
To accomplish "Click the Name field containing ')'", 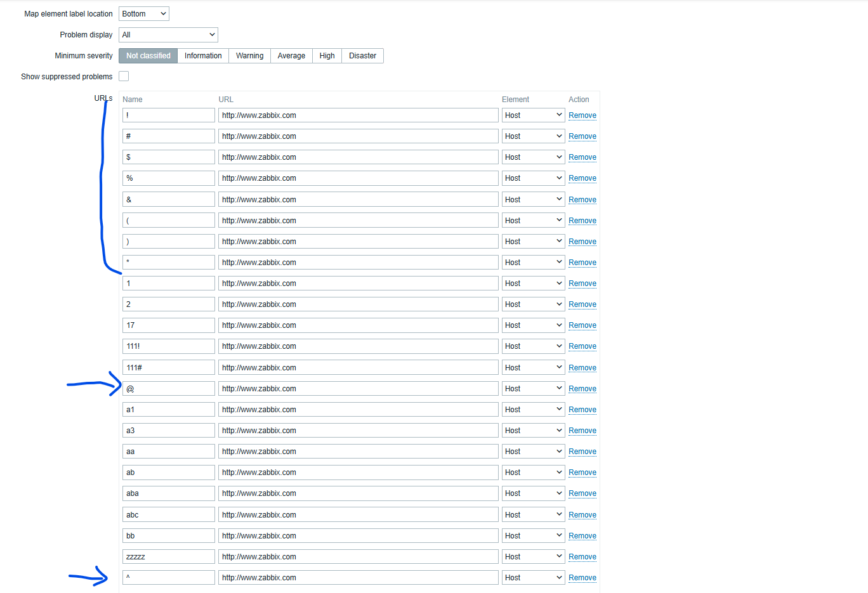I will (x=169, y=241).
